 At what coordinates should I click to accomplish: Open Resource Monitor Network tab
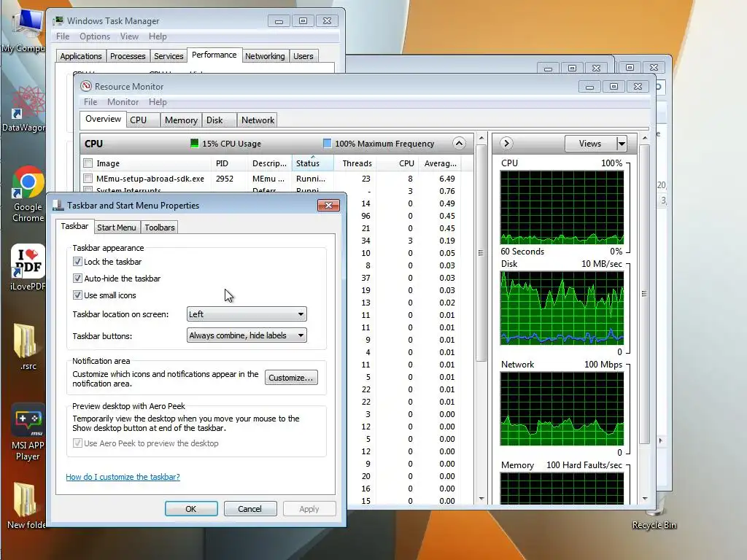(258, 120)
